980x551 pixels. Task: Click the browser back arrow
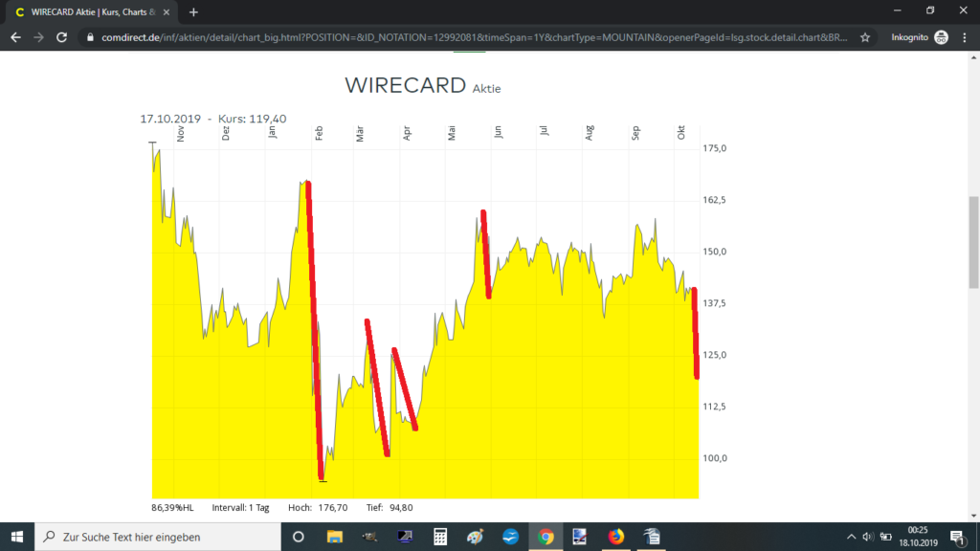(15, 37)
